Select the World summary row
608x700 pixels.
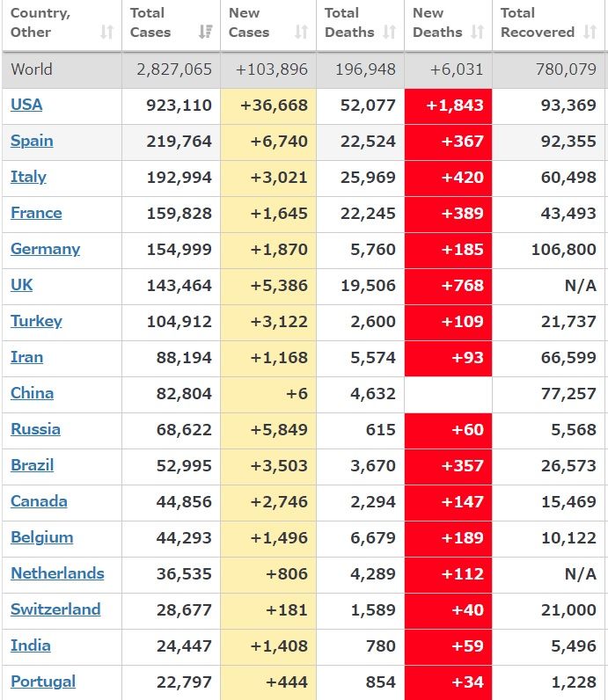pyautogui.click(x=304, y=69)
